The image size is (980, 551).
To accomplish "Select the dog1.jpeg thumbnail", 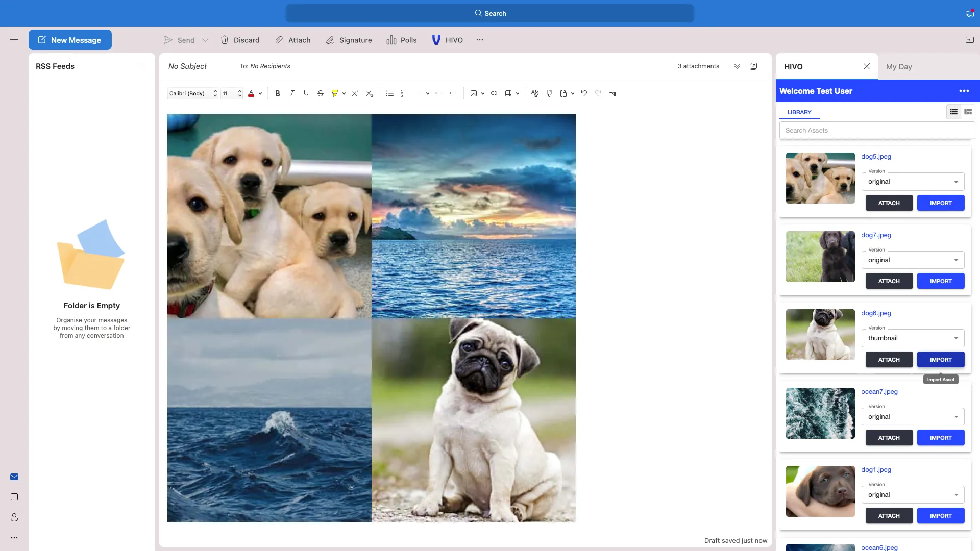I will point(820,491).
